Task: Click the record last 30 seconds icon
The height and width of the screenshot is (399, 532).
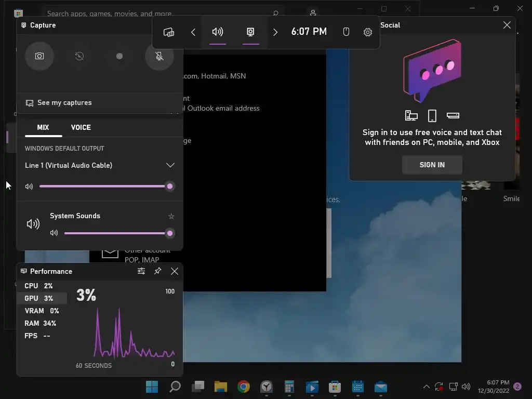Action: (79, 56)
